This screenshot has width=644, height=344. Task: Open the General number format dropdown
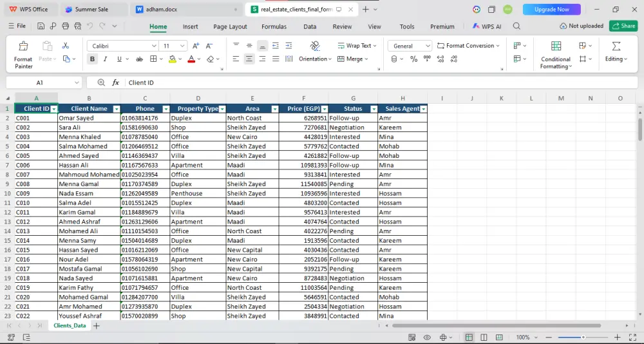(428, 46)
